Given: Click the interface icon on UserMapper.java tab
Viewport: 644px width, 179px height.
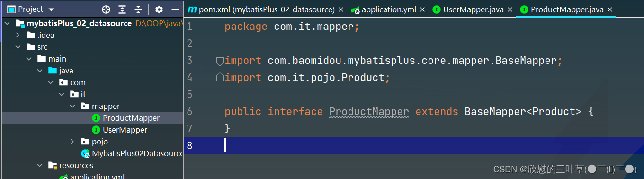Looking at the screenshot, I should click(437, 9).
